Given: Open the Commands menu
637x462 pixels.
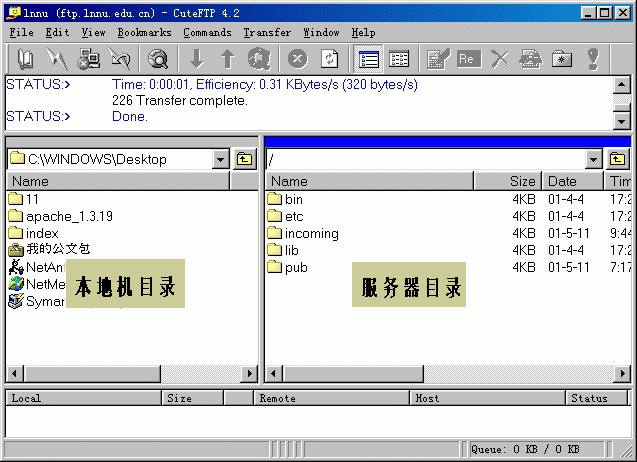Looking at the screenshot, I should (x=207, y=33).
